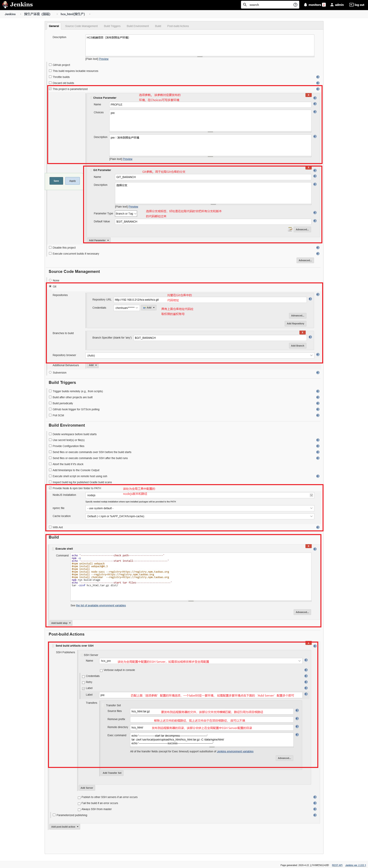Click the admin user icon

point(332,5)
